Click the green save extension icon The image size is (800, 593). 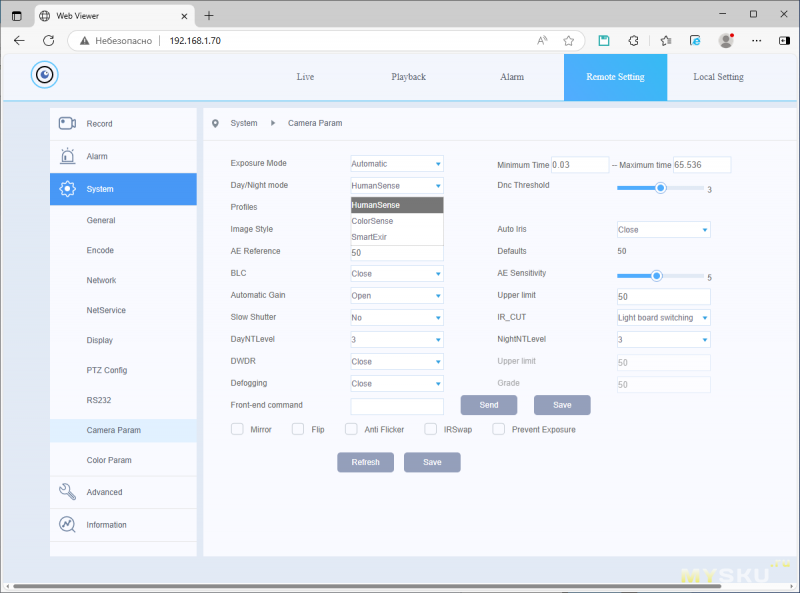tap(604, 40)
